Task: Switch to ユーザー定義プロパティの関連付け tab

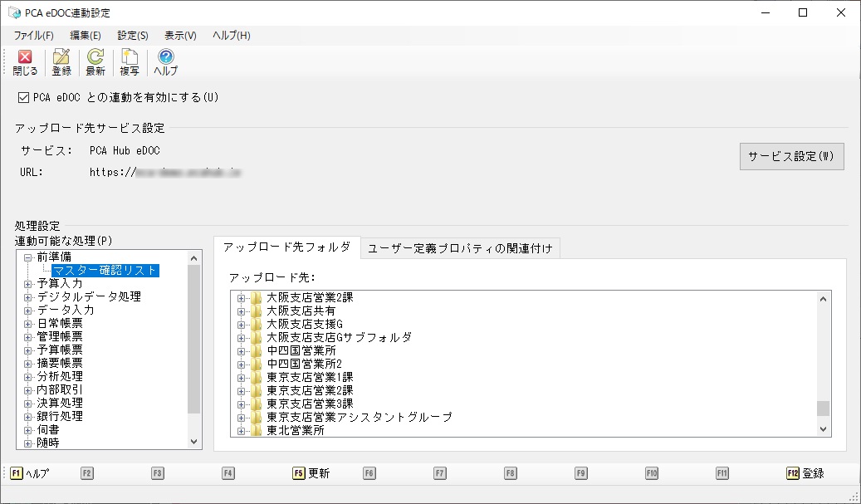Action: tap(460, 249)
